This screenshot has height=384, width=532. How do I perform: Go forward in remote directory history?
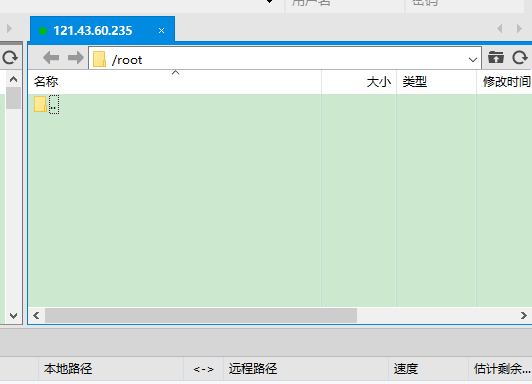click(x=76, y=58)
